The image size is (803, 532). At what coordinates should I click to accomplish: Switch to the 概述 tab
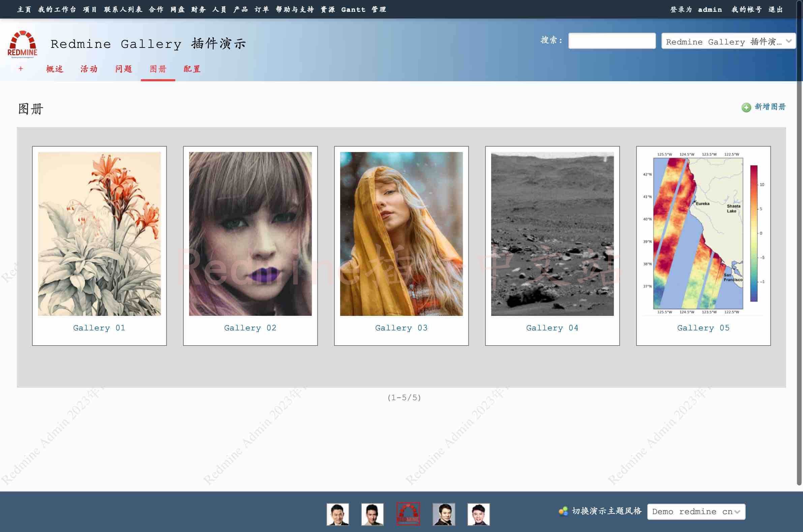pos(55,69)
